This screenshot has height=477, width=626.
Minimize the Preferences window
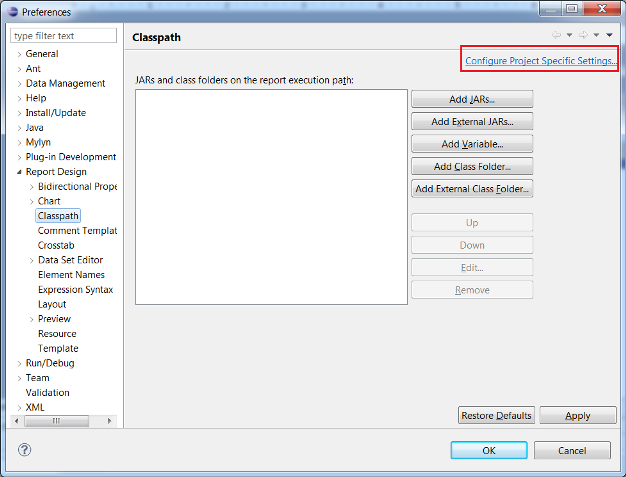(551, 9)
